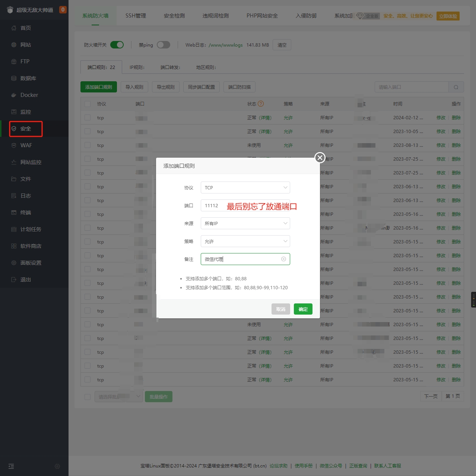Viewport: 476px width, 476px height.
Task: Click the Docker icon in sidebar
Action: pyautogui.click(x=14, y=95)
